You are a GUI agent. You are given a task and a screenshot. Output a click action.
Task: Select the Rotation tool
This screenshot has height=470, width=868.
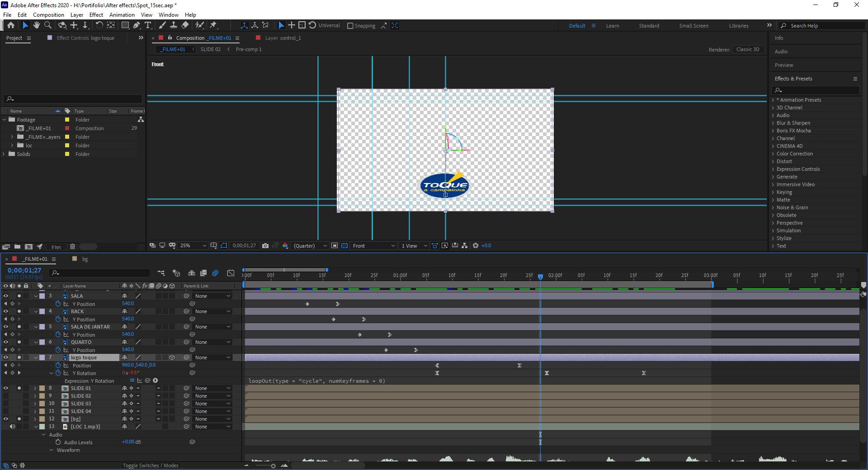click(x=99, y=25)
